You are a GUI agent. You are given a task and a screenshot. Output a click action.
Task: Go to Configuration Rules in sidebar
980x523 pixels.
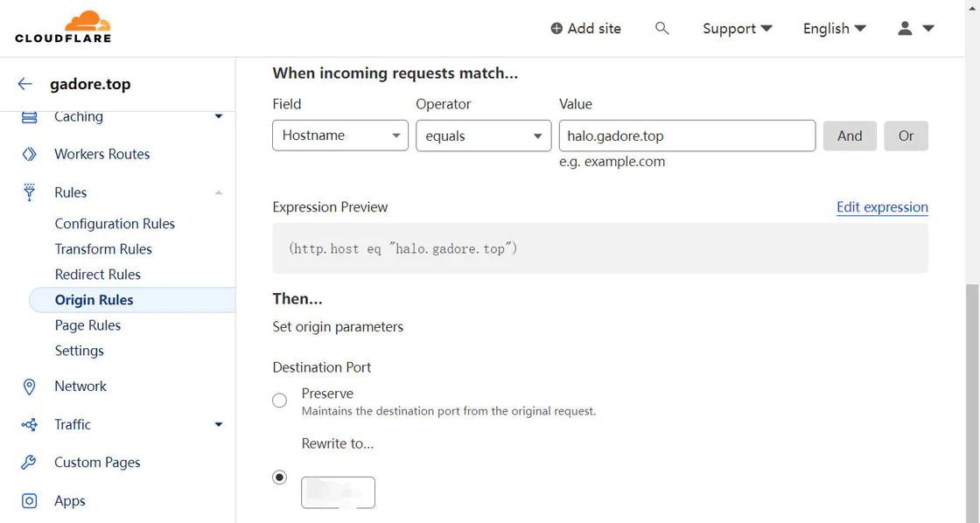coord(115,224)
